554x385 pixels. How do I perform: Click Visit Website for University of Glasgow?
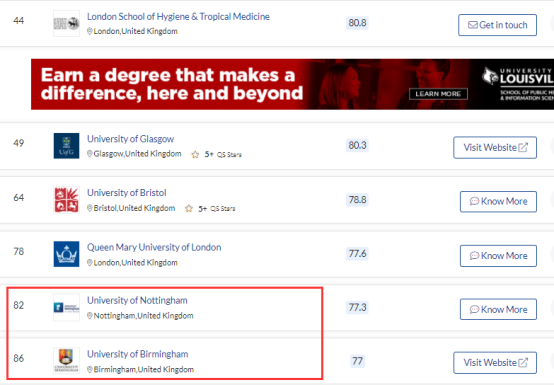tap(495, 148)
